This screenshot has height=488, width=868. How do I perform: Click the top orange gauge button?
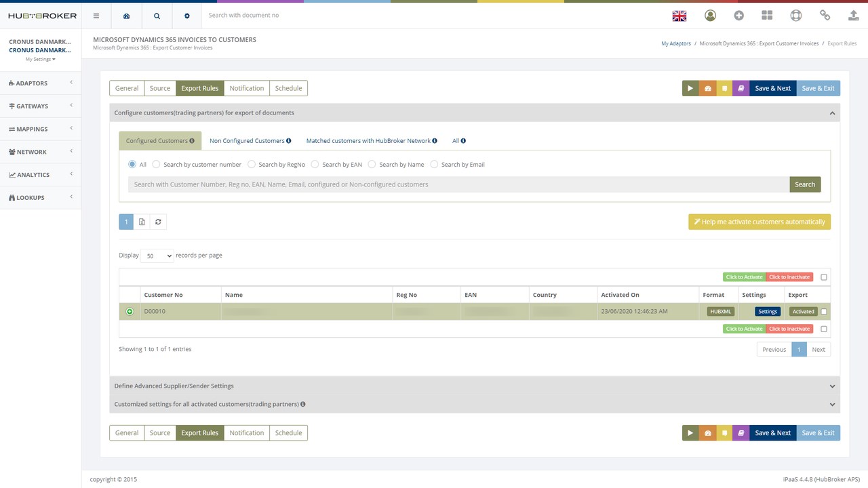point(707,88)
